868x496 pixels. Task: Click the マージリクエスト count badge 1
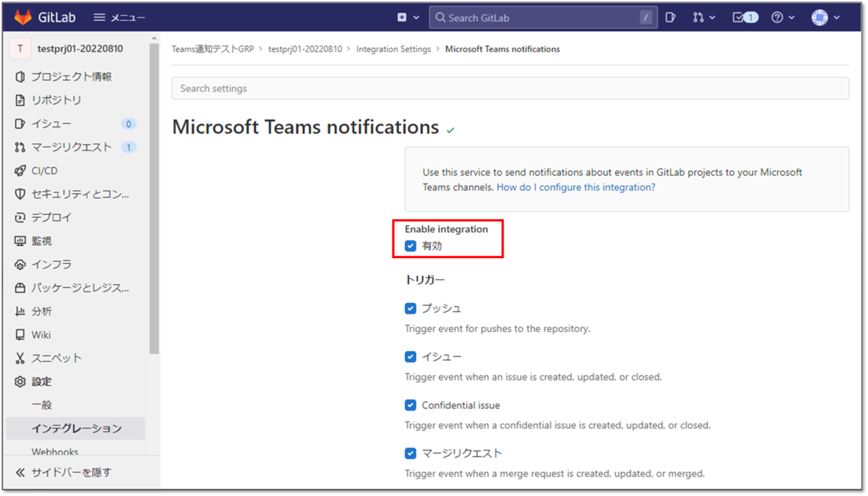click(x=129, y=147)
